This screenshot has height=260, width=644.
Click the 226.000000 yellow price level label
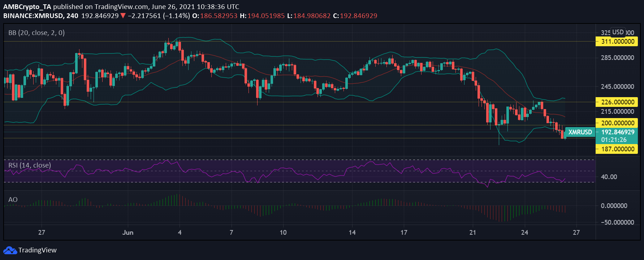tap(617, 102)
